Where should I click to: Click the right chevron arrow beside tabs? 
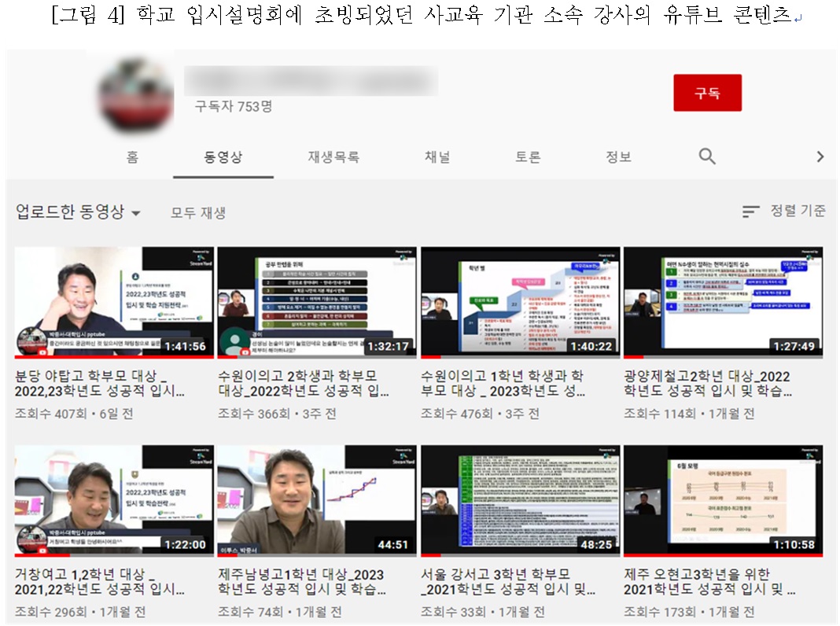pos(820,156)
